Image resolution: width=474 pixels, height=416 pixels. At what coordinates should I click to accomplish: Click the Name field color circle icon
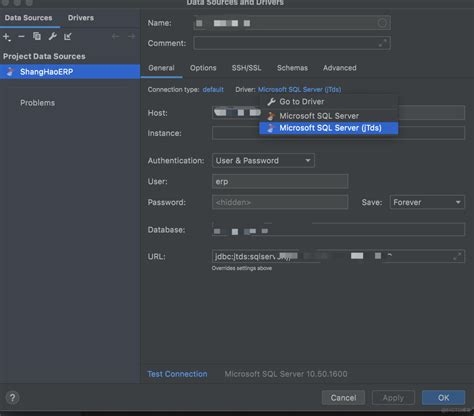(382, 23)
